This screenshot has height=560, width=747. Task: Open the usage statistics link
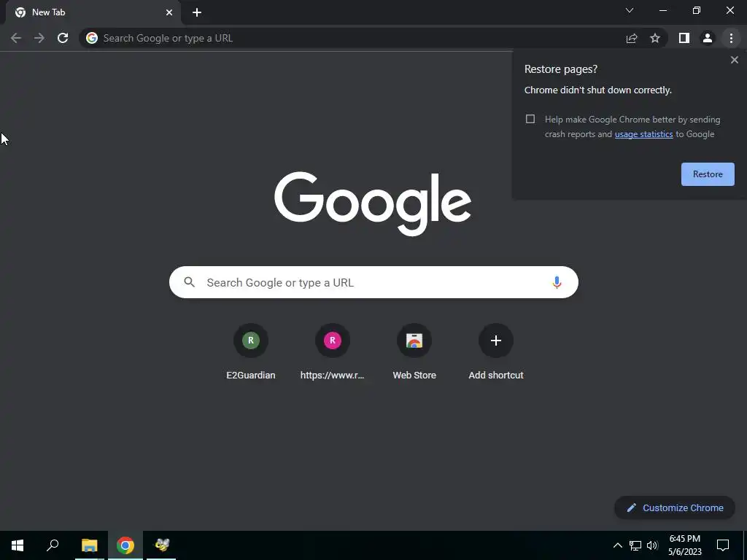(643, 134)
